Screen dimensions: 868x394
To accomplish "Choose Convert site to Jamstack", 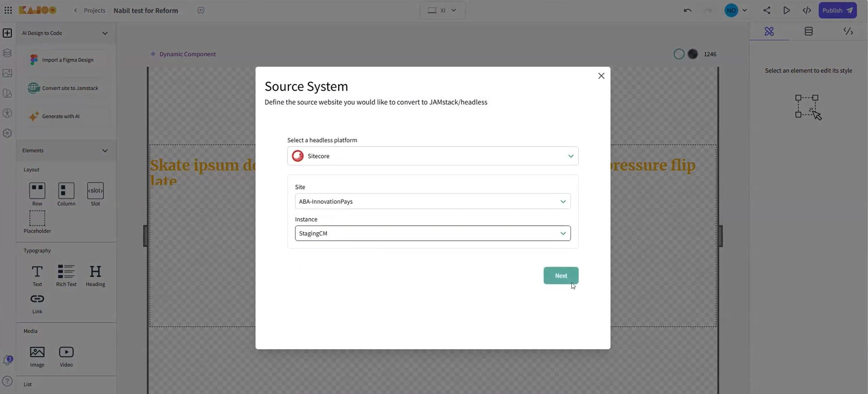I will coord(66,88).
